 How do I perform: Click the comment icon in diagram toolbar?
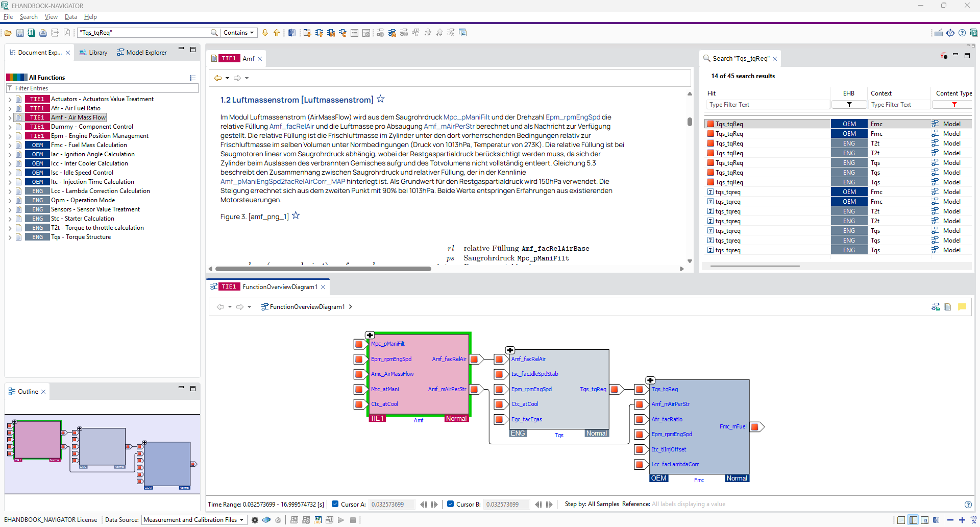click(x=963, y=306)
